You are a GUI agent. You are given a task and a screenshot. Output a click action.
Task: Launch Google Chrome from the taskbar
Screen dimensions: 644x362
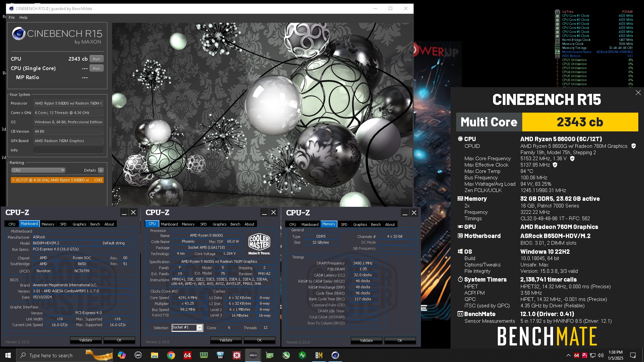[171, 355]
